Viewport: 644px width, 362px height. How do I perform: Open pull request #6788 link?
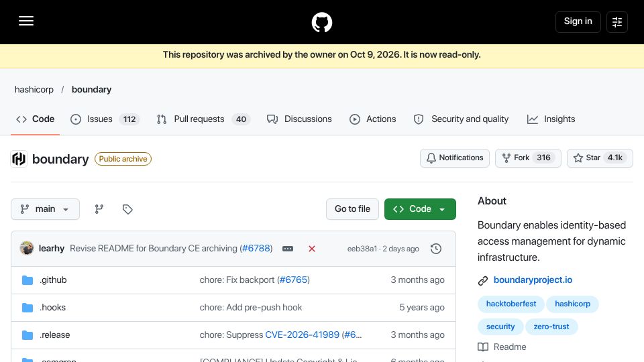(x=256, y=248)
